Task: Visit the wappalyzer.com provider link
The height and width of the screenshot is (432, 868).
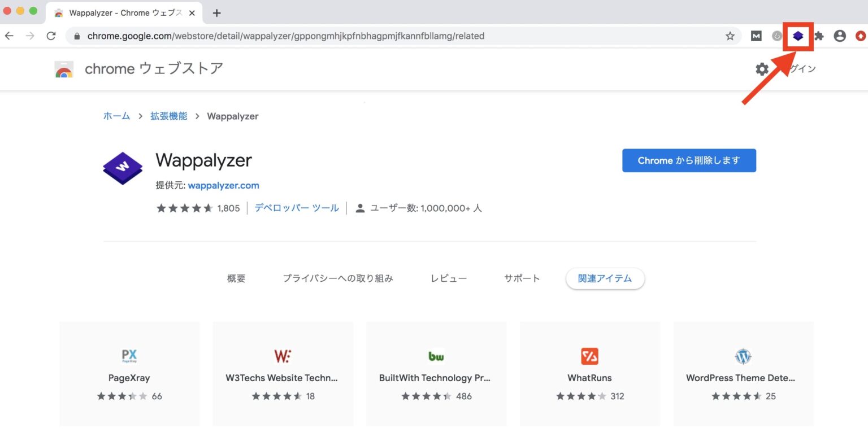Action: (223, 185)
